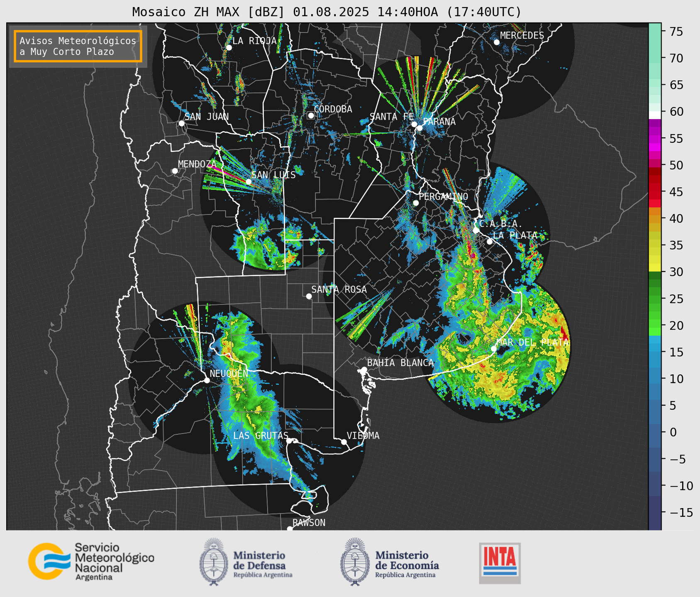This screenshot has height=597, width=700.
Task: Click the MAR DEL PLATA label text
Action: (x=532, y=343)
